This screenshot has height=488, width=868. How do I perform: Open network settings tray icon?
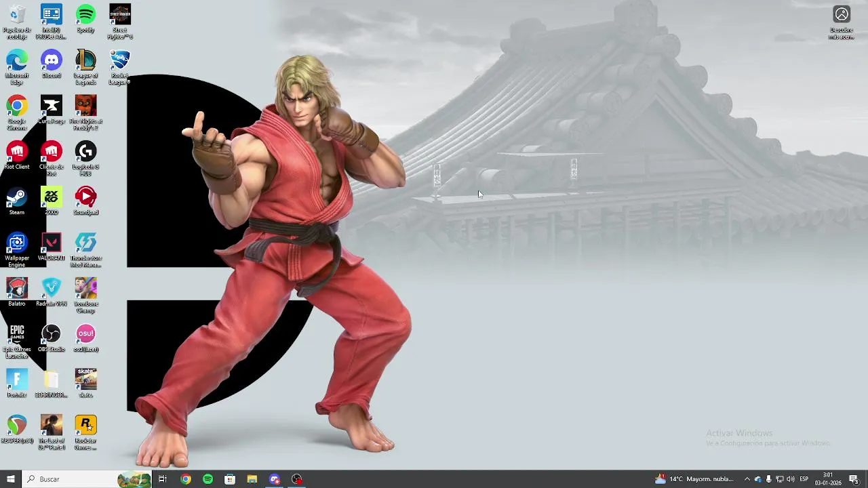coord(780,479)
